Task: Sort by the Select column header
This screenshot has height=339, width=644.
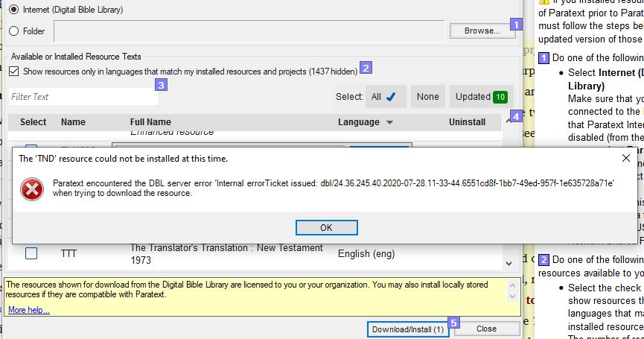Action: point(34,122)
